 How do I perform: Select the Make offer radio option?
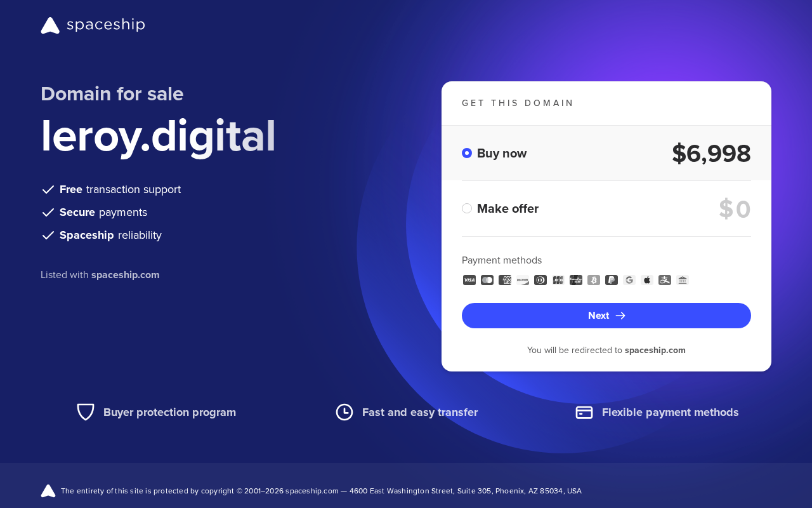467,208
